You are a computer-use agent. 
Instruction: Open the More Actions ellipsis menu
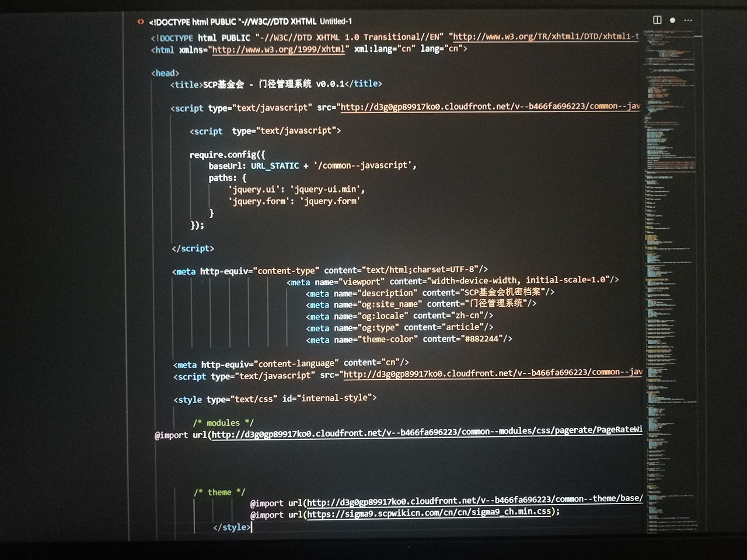click(688, 20)
